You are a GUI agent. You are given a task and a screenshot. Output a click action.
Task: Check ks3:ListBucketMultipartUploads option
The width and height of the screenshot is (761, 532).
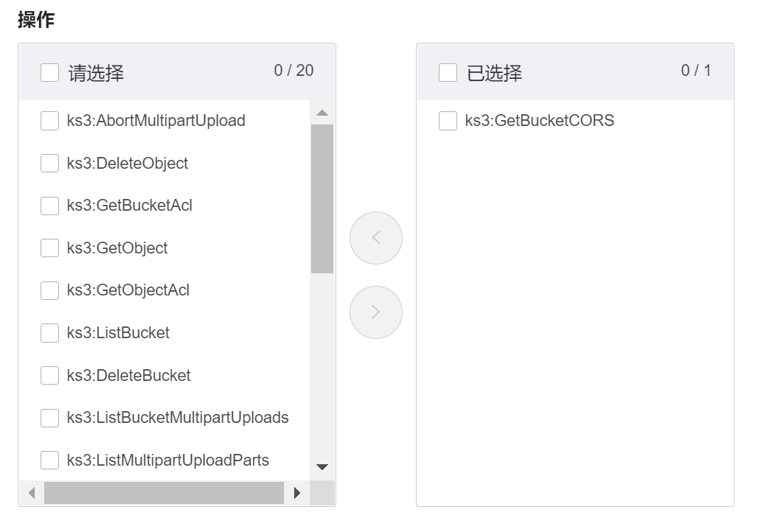pyautogui.click(x=49, y=418)
